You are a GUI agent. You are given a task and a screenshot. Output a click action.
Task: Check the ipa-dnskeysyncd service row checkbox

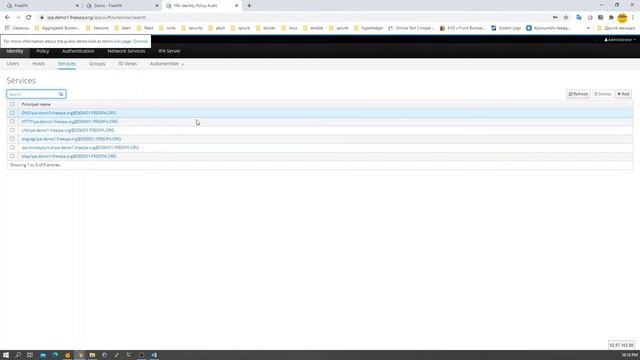coord(12,147)
